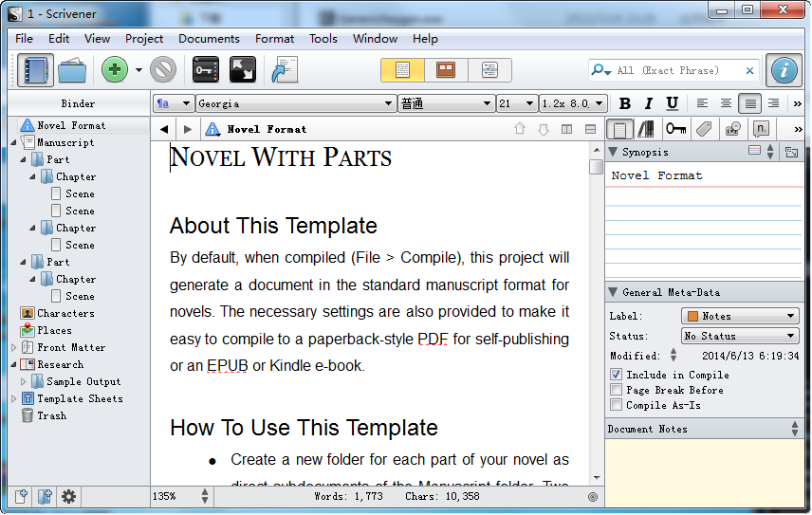Screen dimensions: 812x515
Task: Click the target icon in editor footer
Action: tap(593, 497)
